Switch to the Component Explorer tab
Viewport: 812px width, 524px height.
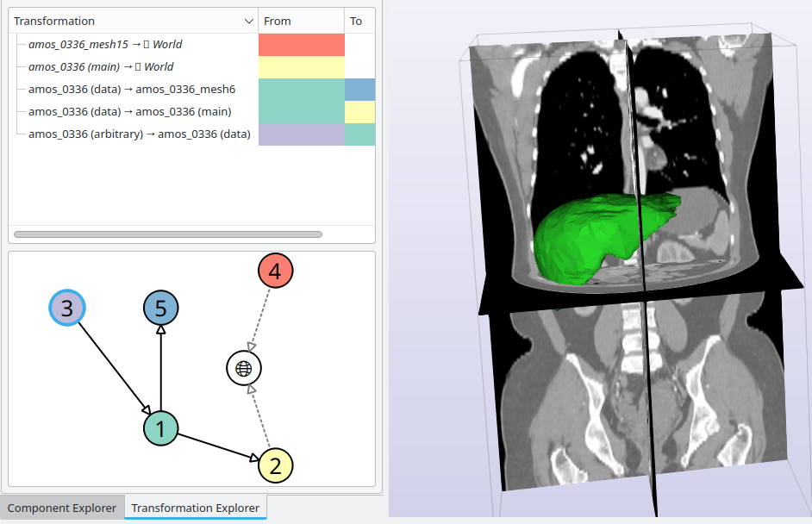62,508
